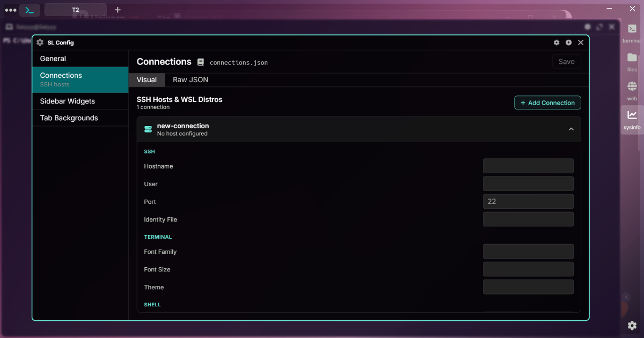Click the teal connection icon next to new-connection
Image resolution: width=644 pixels, height=338 pixels.
point(148,129)
